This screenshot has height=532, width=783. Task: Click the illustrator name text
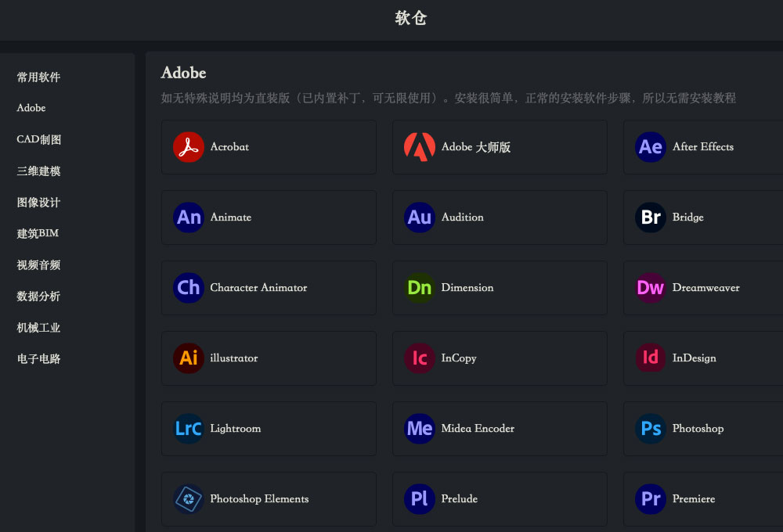[x=233, y=358]
